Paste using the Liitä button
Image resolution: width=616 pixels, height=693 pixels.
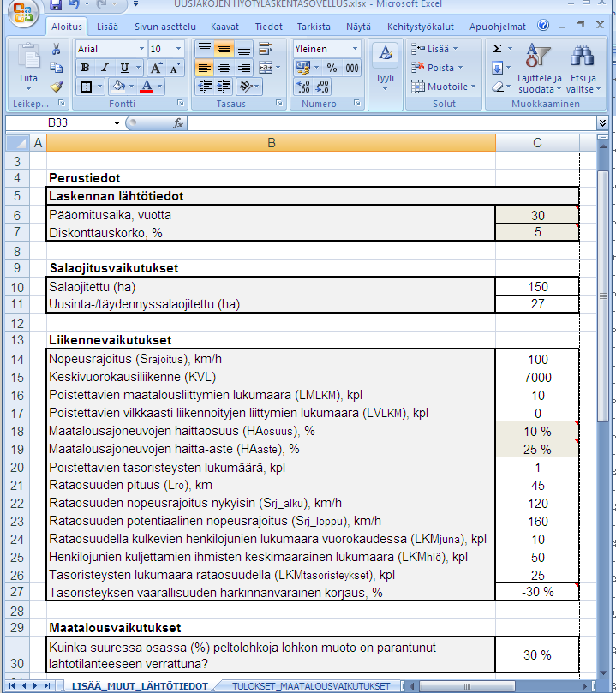click(29, 67)
